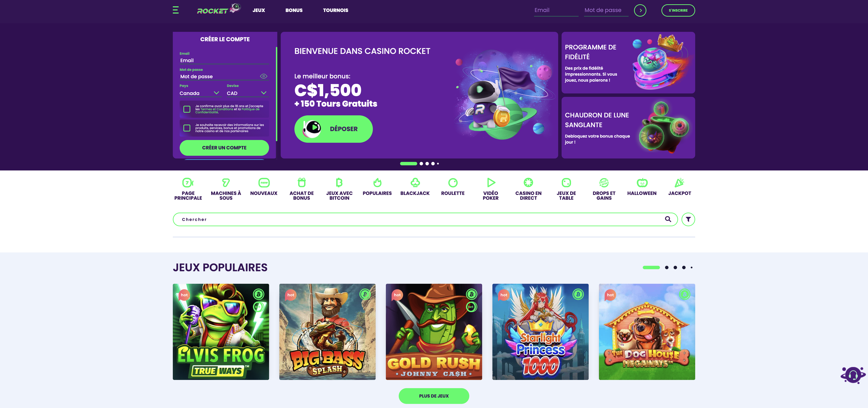
Task: Select Jeux avec Bitcoin category icon
Action: (339, 183)
